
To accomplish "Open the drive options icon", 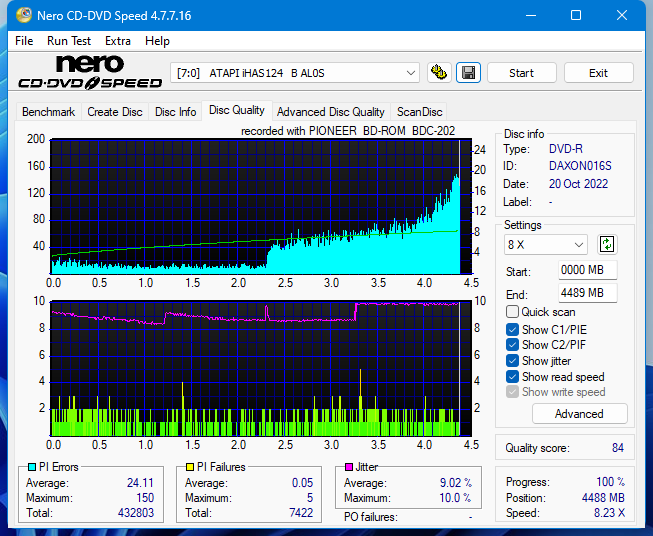I will [x=439, y=73].
